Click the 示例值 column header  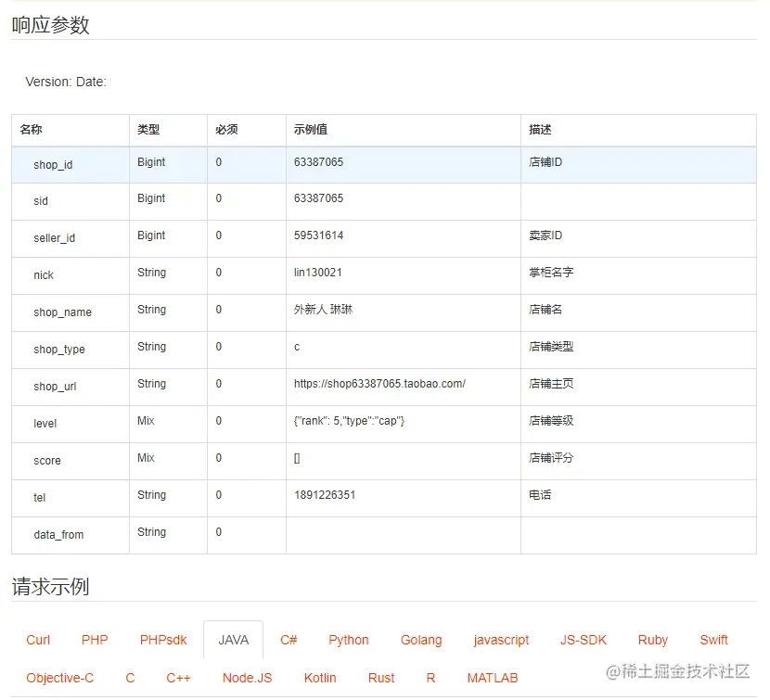pos(311,130)
